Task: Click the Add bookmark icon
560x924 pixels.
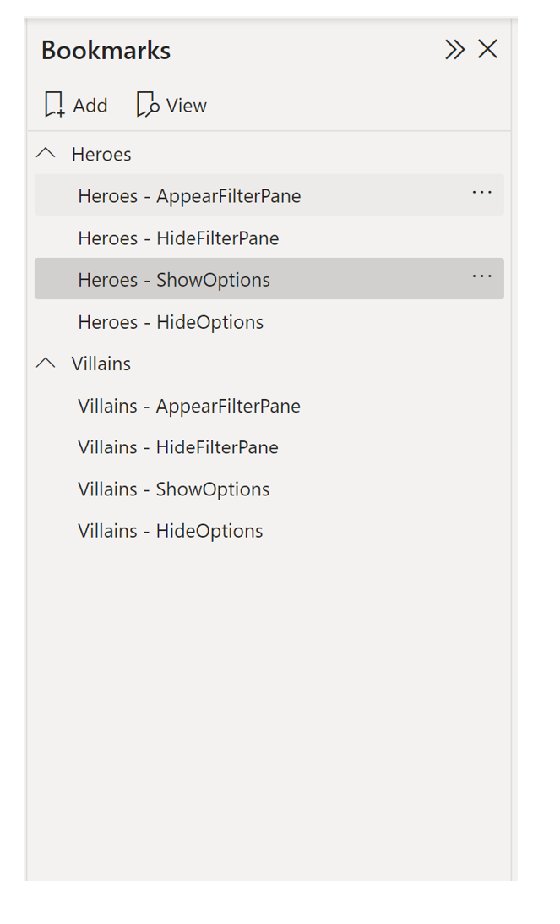Action: click(54, 105)
